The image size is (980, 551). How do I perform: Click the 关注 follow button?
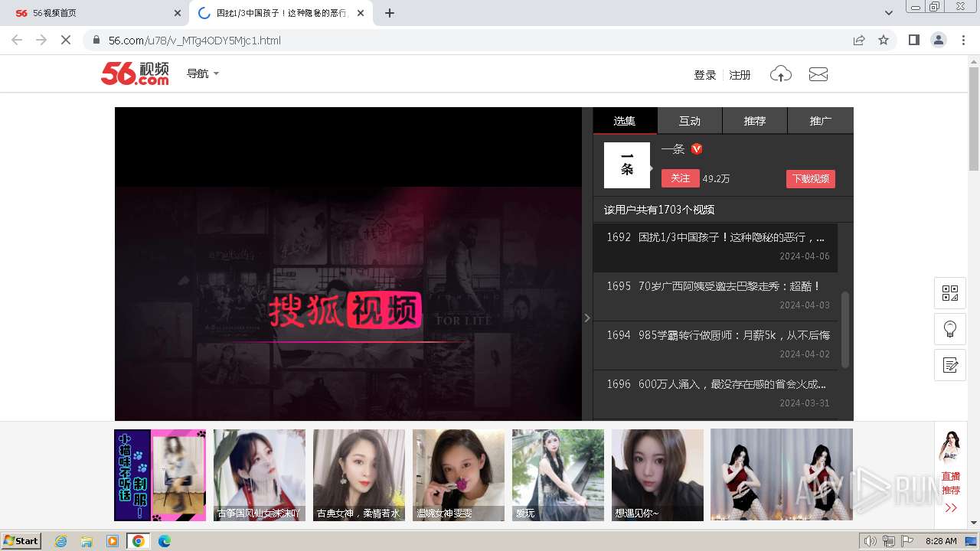point(680,178)
